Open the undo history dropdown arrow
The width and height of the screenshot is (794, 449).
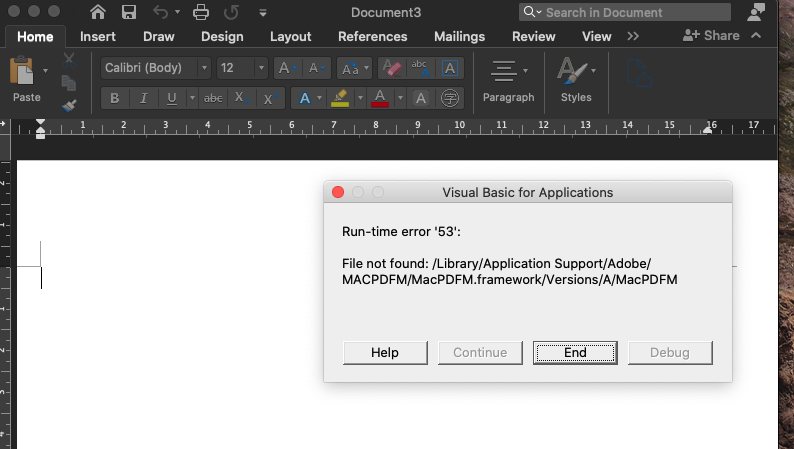tap(177, 12)
